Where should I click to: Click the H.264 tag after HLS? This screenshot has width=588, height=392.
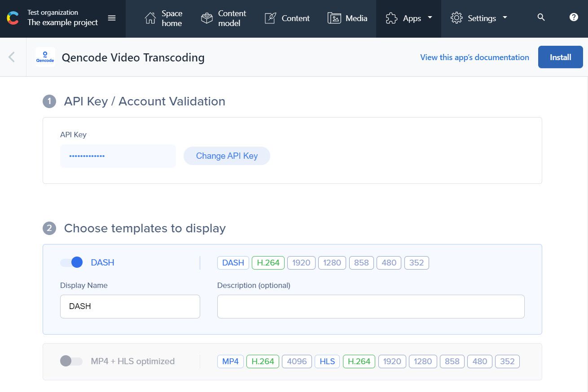(359, 361)
